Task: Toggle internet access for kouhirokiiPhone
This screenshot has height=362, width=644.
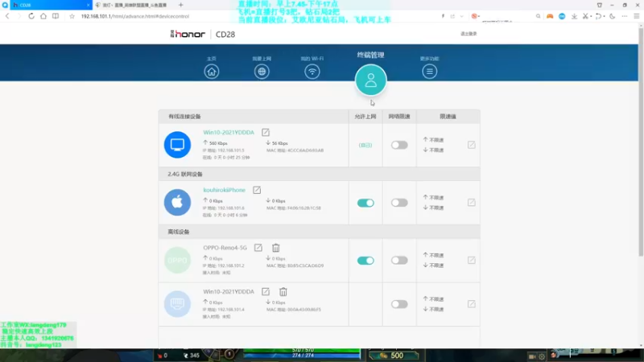Action: [365, 203]
